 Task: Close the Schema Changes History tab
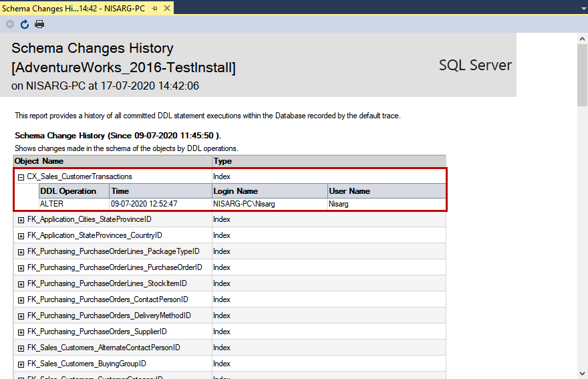(166, 8)
